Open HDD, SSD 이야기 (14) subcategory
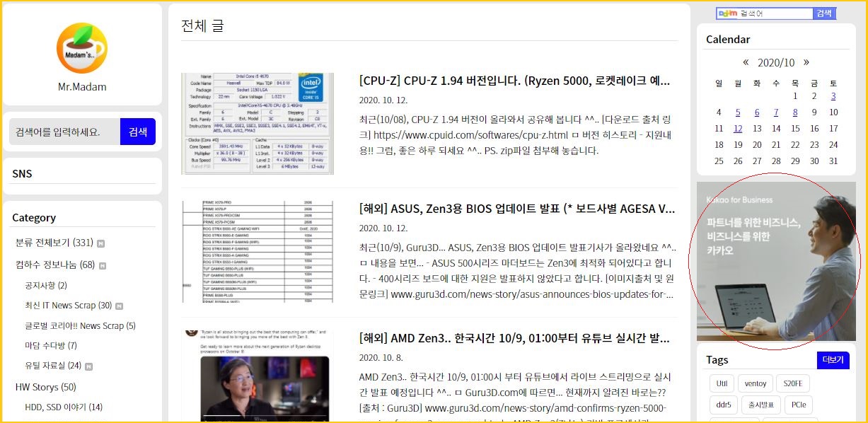This screenshot has width=868, height=423. point(64,407)
